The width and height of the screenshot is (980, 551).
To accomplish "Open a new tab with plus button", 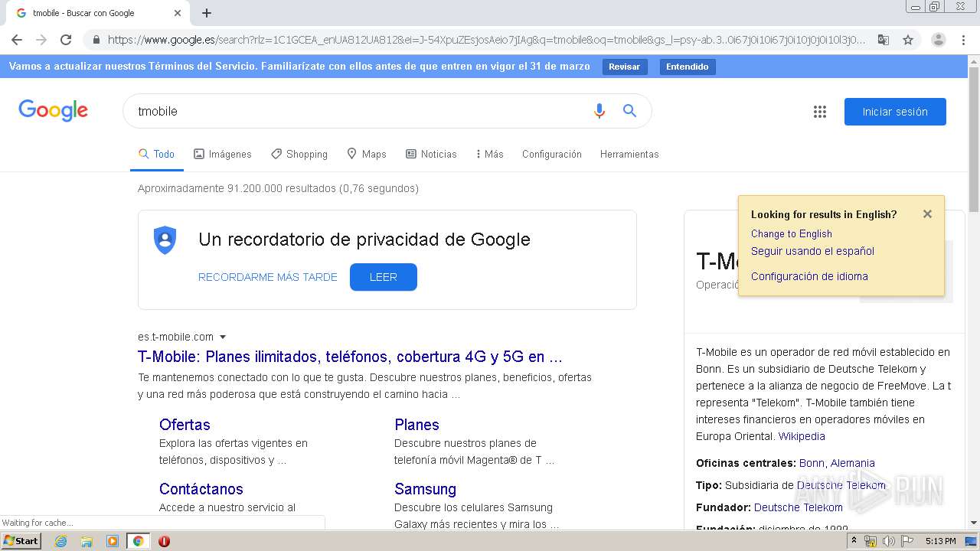I will point(207,13).
